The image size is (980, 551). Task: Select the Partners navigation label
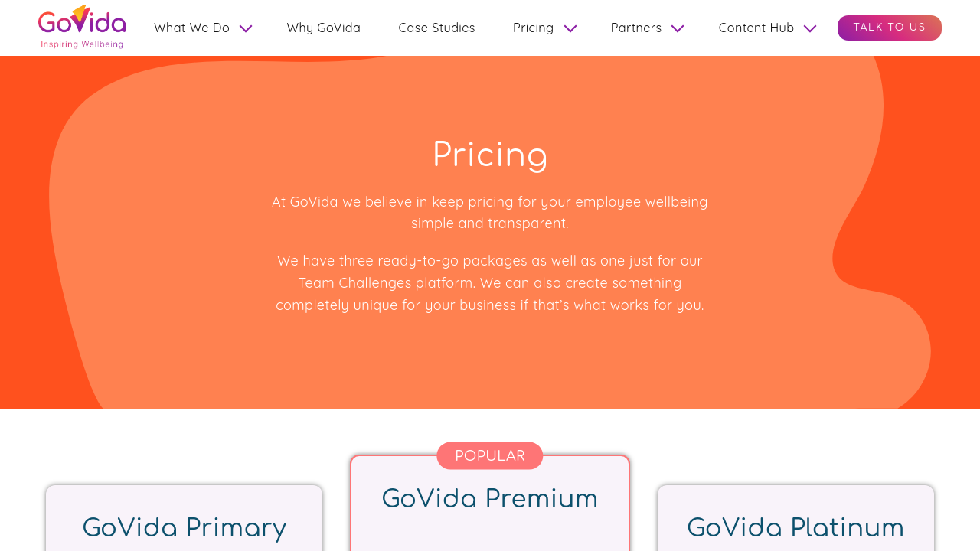pyautogui.click(x=635, y=28)
